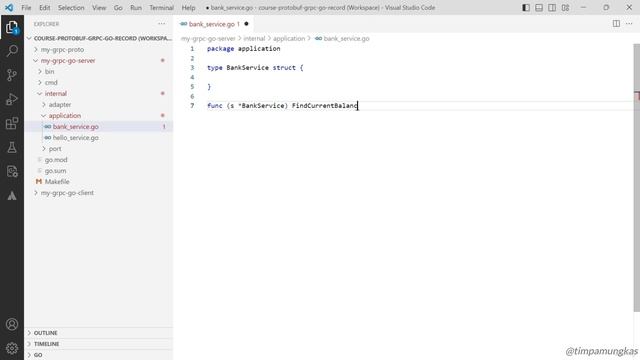Image resolution: width=640 pixels, height=360 pixels.
Task: Collapse the my-grpc-go-server folder
Action: 99,60
